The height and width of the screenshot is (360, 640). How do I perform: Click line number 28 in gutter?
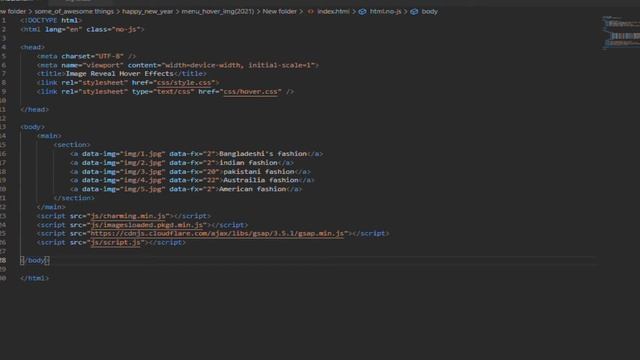click(3, 260)
